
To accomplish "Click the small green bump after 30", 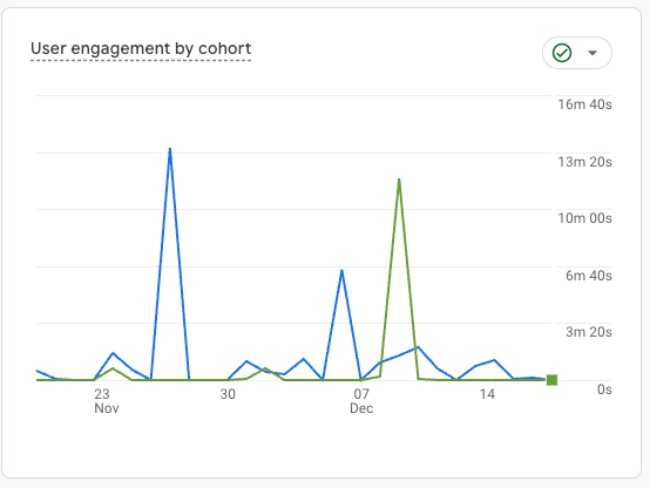I will (265, 369).
